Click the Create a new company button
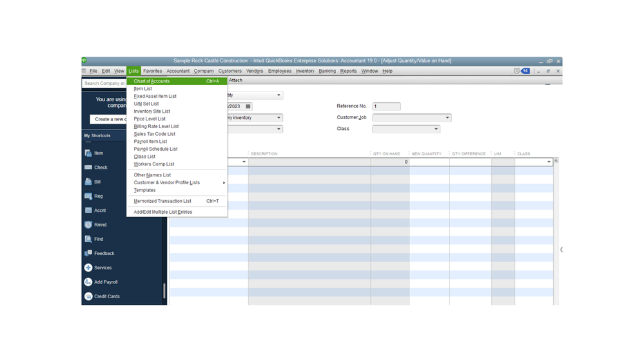 tap(108, 119)
